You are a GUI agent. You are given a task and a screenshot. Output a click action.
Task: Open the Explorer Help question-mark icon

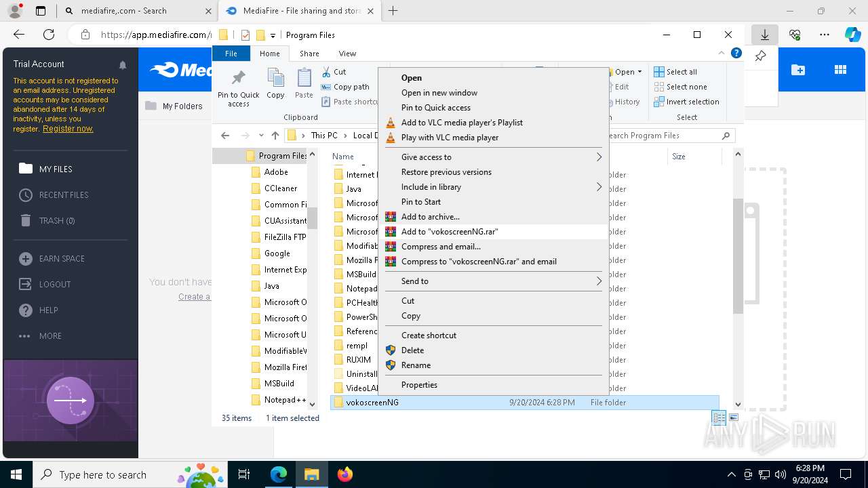(x=736, y=53)
